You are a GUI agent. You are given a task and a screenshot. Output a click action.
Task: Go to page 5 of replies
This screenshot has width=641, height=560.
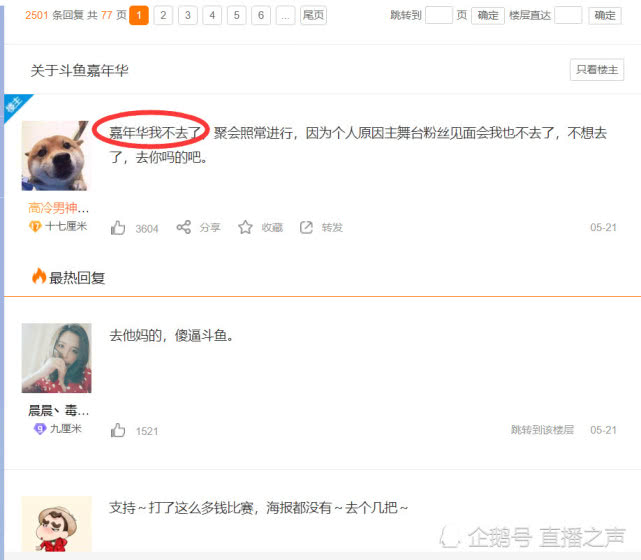point(237,16)
